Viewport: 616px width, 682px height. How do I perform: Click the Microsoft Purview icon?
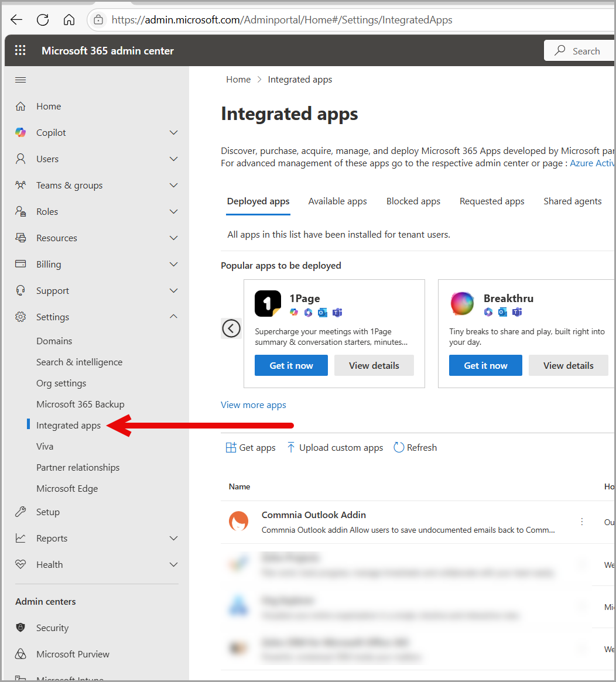pyautogui.click(x=20, y=654)
